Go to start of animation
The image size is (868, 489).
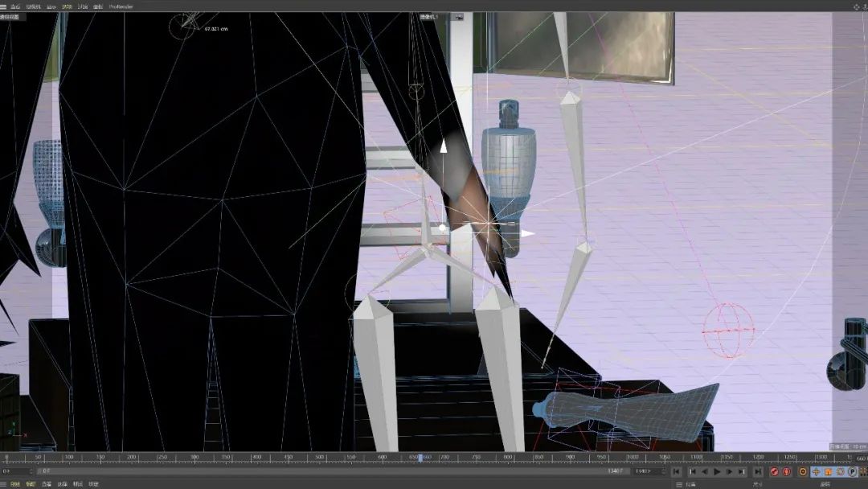[x=677, y=472]
